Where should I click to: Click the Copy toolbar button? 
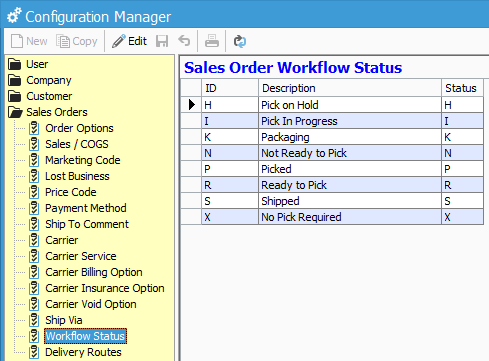coord(77,41)
